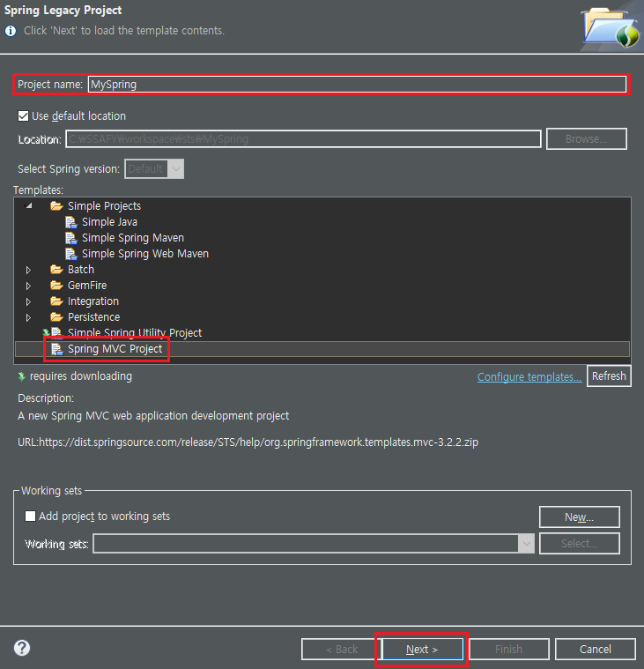Click the Batch folder icon
The width and height of the screenshot is (644, 669).
pos(56,270)
